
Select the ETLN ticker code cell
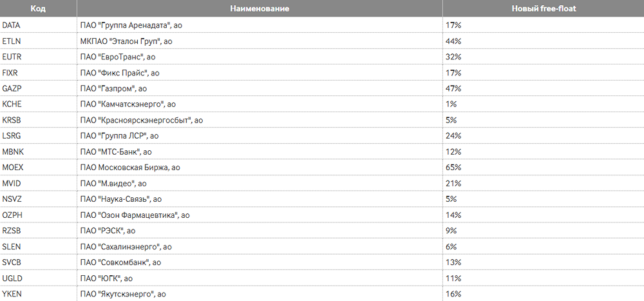click(12, 41)
